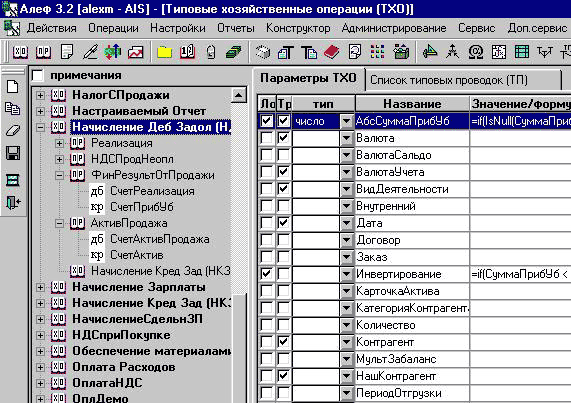Open the red chart toolbar icon

[x=135, y=52]
